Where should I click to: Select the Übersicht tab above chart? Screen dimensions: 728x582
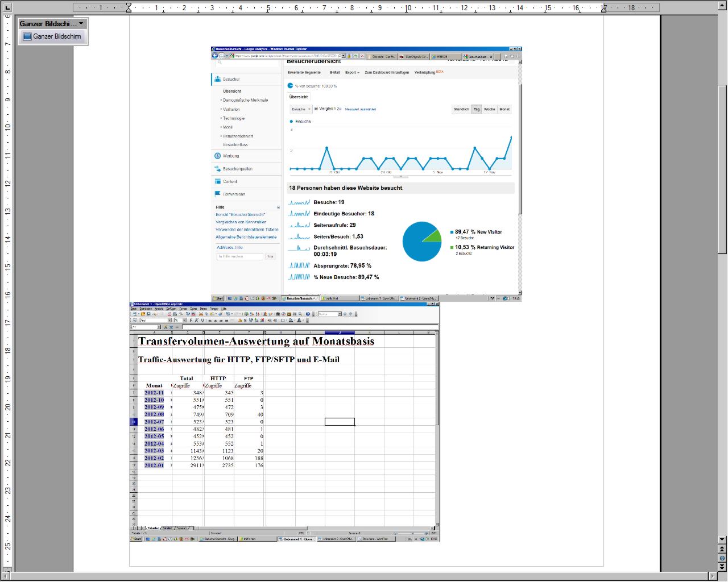(299, 97)
